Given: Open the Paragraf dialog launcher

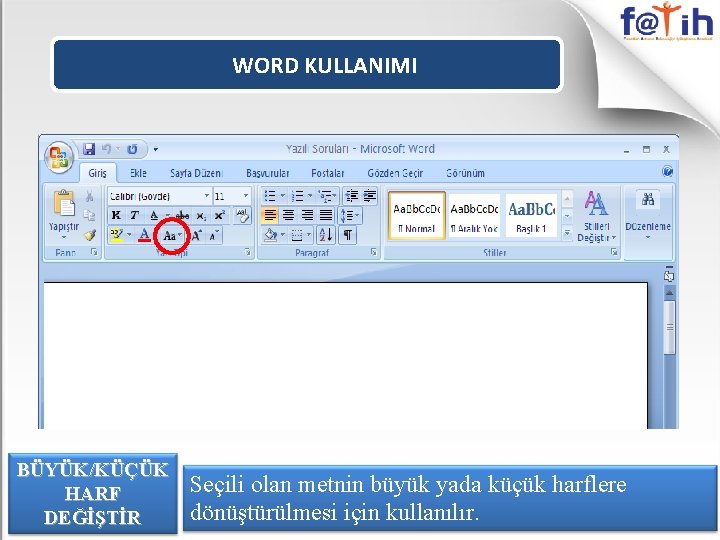Looking at the screenshot, I should (x=373, y=252).
